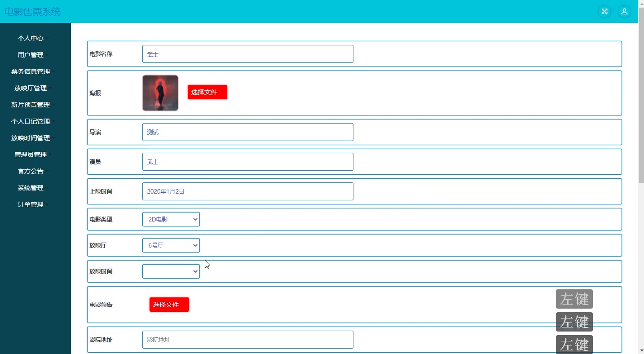Open 放映时间管理 in the sidebar
The width and height of the screenshot is (644, 354).
[x=33, y=138]
